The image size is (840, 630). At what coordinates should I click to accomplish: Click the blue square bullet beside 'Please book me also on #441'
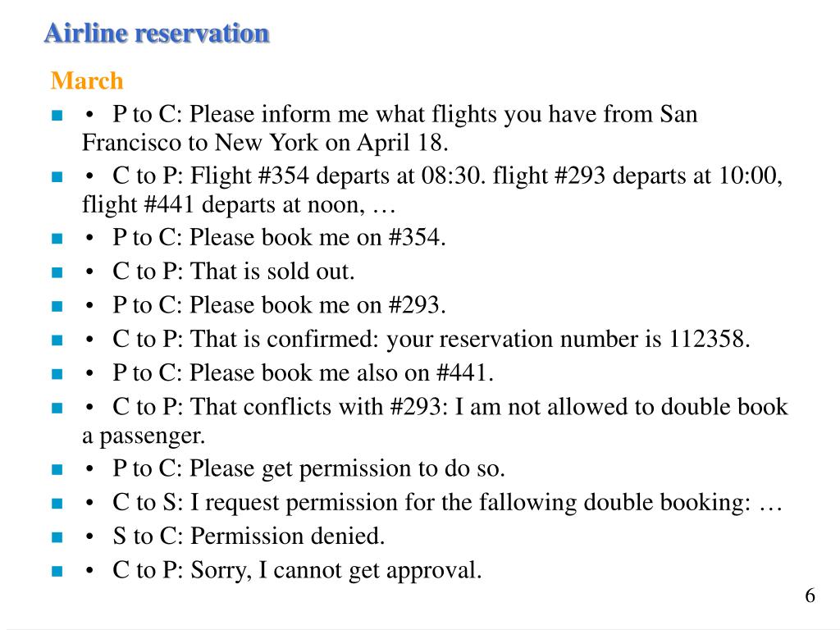point(57,374)
